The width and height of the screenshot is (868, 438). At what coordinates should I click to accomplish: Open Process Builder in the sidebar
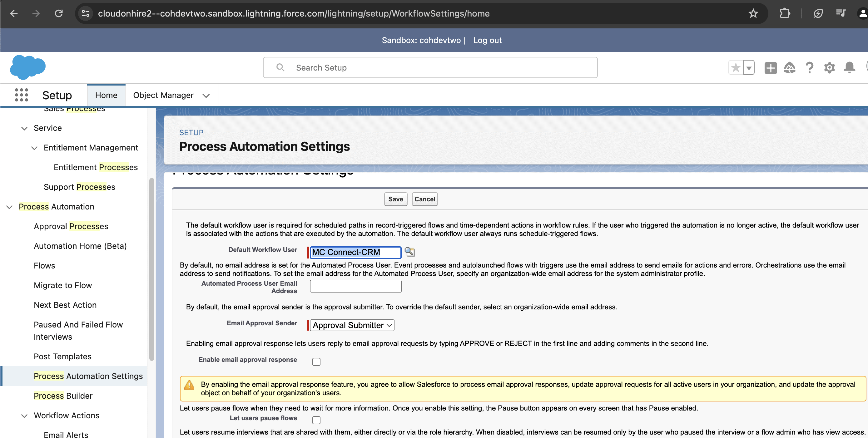[x=63, y=396]
